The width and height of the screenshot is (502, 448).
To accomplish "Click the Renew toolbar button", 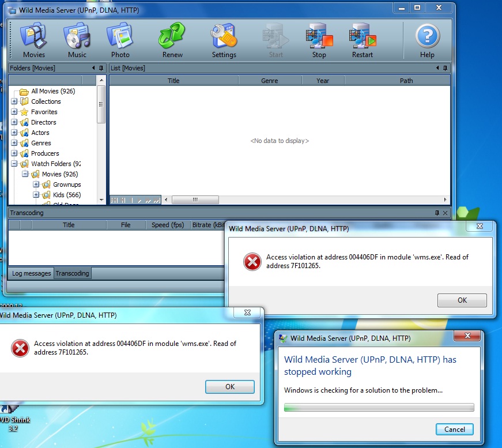I will coord(172,40).
